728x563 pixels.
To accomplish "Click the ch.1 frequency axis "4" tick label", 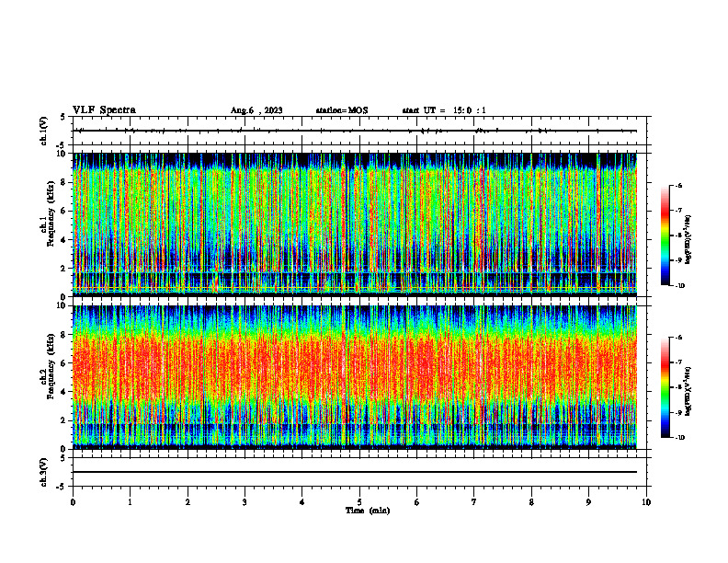I will [64, 240].
